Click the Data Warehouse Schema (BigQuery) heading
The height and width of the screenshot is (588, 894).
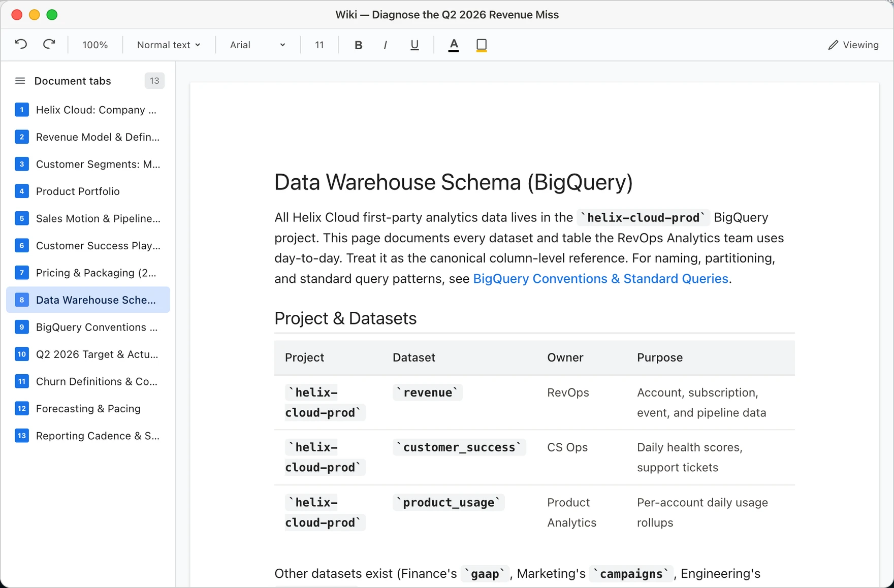point(454,182)
